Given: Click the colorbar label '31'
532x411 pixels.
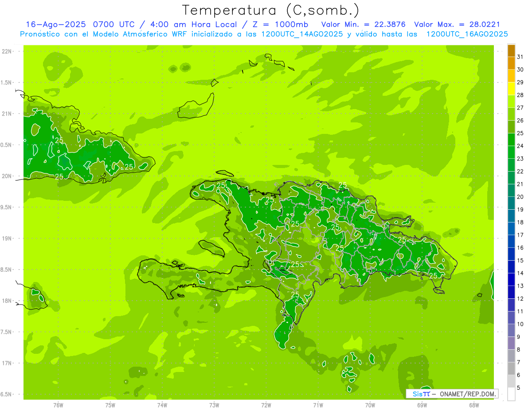Looking at the screenshot, I should [x=520, y=57].
